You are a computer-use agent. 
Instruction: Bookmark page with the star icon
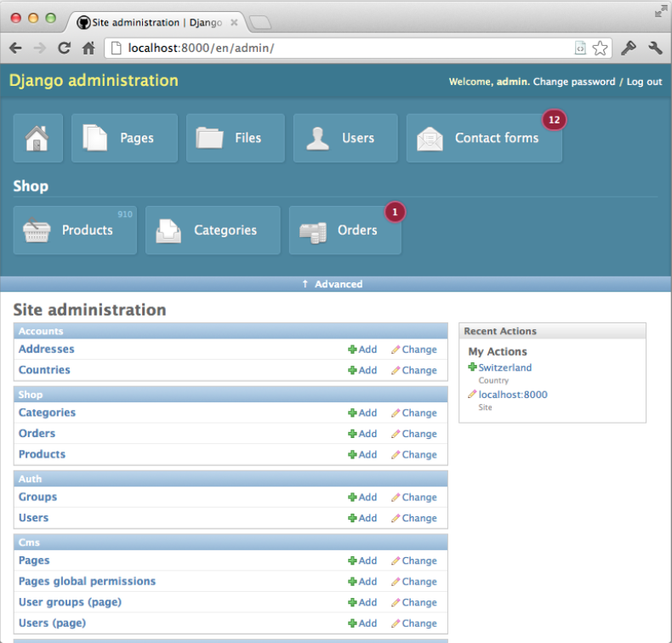tap(600, 48)
